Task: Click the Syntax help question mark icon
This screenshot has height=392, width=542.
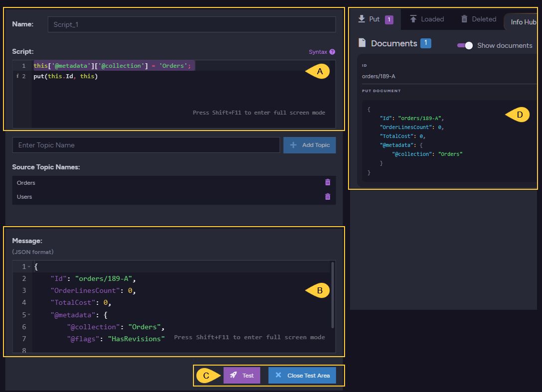Action: pos(332,52)
